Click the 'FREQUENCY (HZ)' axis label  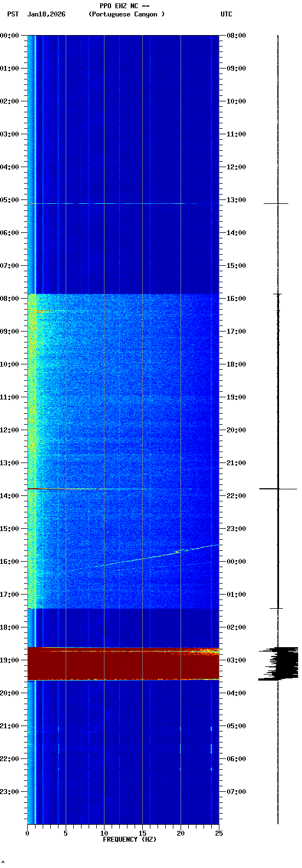click(130, 840)
